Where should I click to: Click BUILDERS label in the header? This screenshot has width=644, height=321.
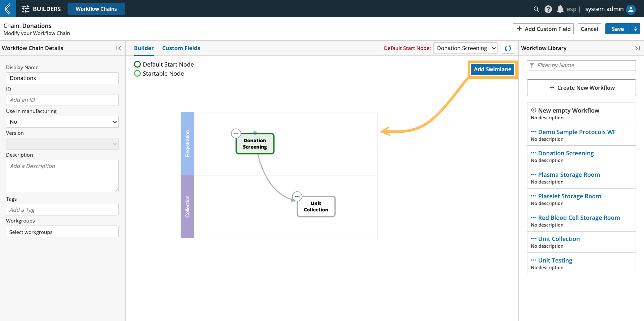pos(47,9)
